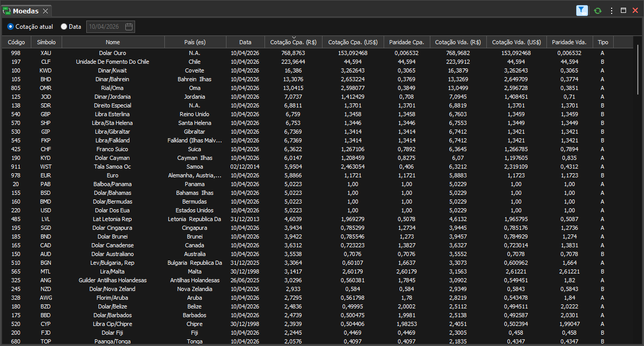Viewport: 644px width, 346px height.
Task: Select the Euro row name
Action: coord(112,175)
